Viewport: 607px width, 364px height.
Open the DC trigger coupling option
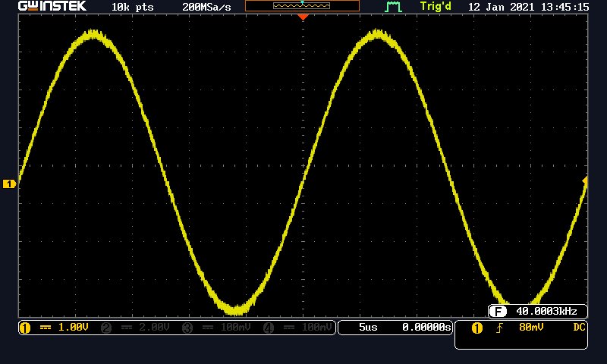[579, 328]
